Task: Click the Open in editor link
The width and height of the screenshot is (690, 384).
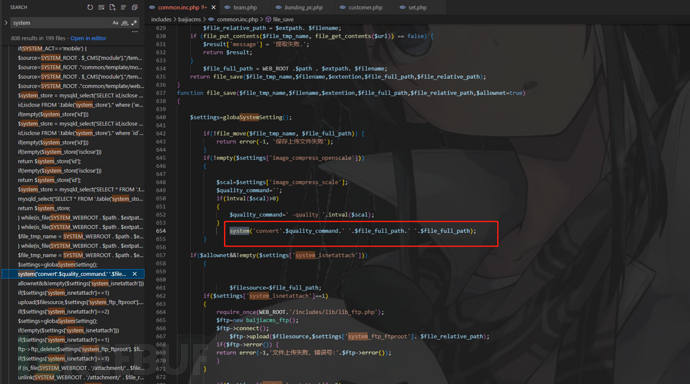Action: pyautogui.click(x=88, y=38)
